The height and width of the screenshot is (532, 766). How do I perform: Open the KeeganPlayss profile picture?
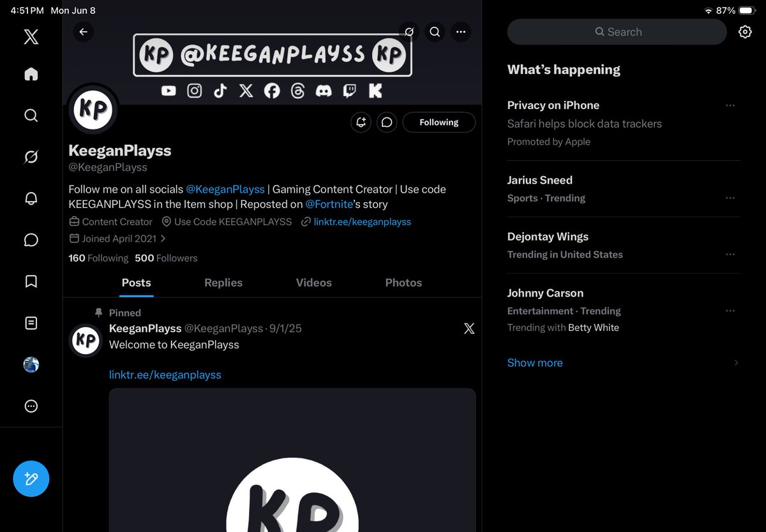[x=93, y=109]
